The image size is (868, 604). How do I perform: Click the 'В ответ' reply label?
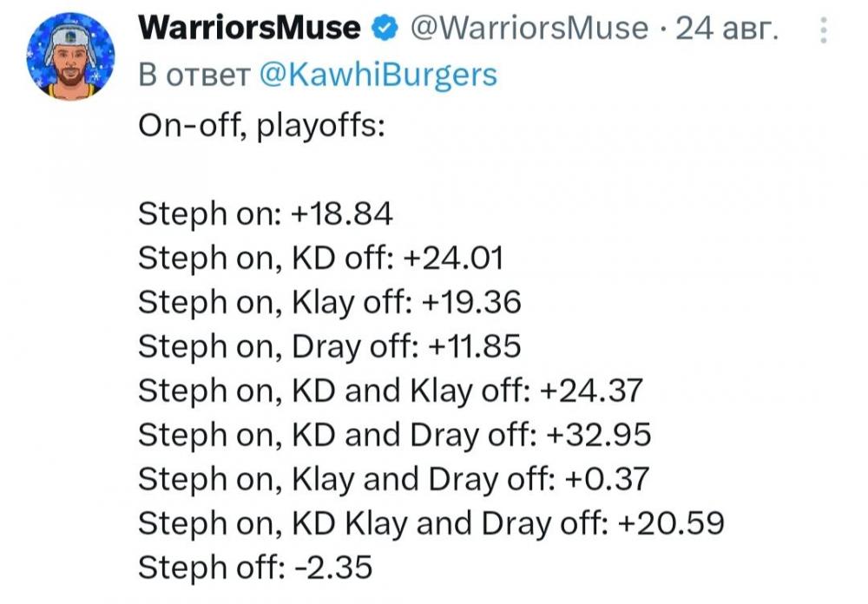194,75
